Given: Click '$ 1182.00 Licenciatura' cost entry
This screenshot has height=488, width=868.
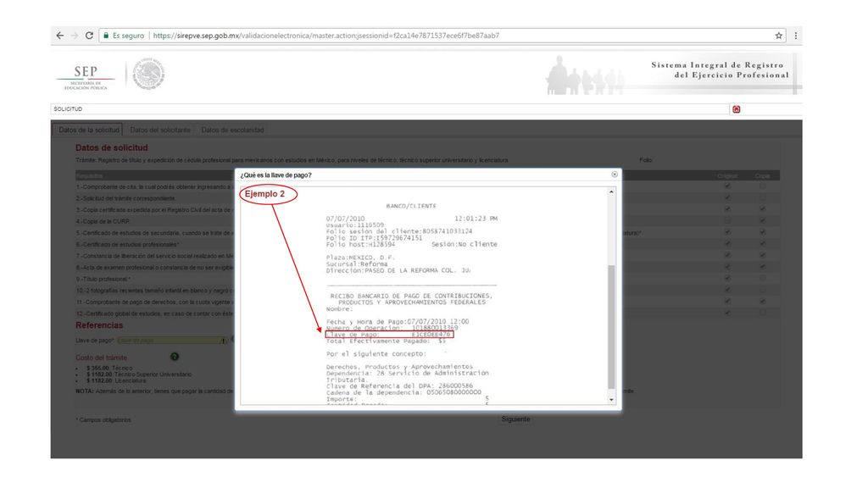Looking at the screenshot, I should 116,380.
